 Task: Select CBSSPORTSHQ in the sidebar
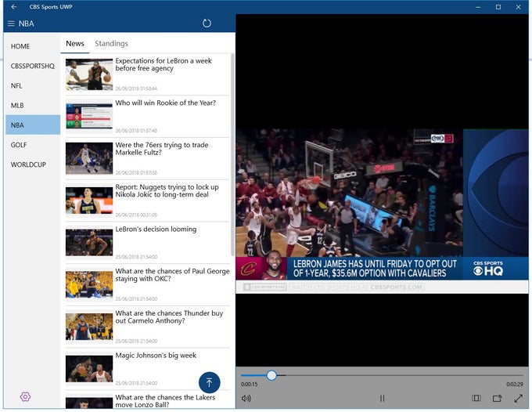coord(33,66)
